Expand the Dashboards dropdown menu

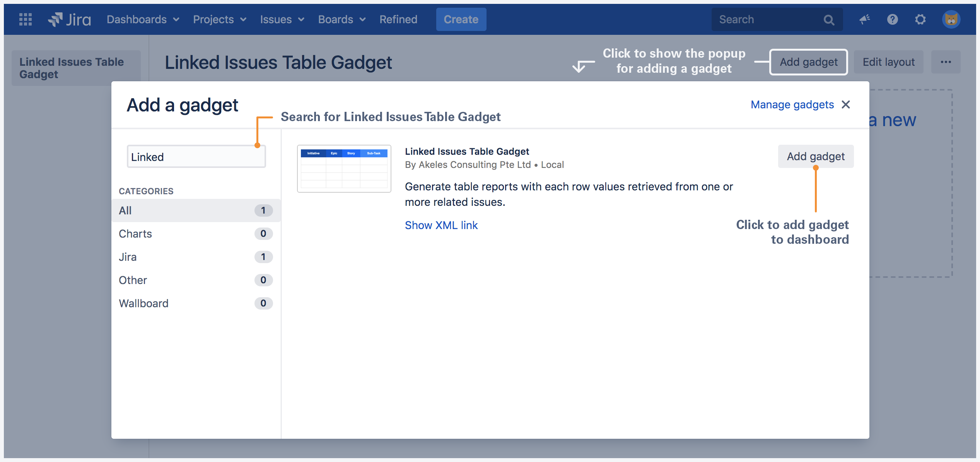tap(143, 19)
